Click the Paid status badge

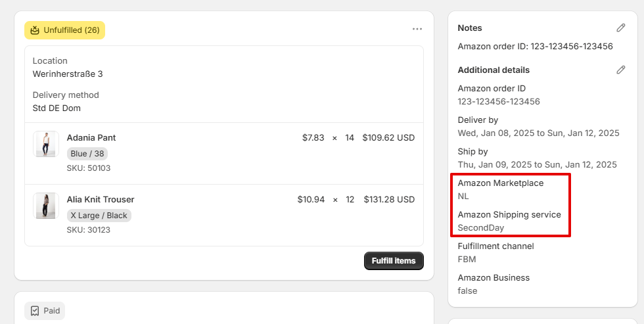[x=45, y=310]
